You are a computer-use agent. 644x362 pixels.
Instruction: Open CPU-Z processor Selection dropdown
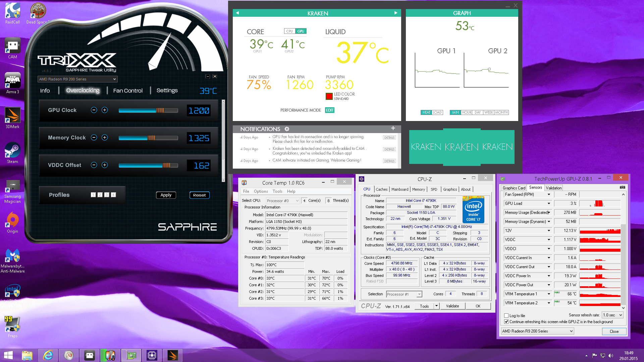pos(404,294)
